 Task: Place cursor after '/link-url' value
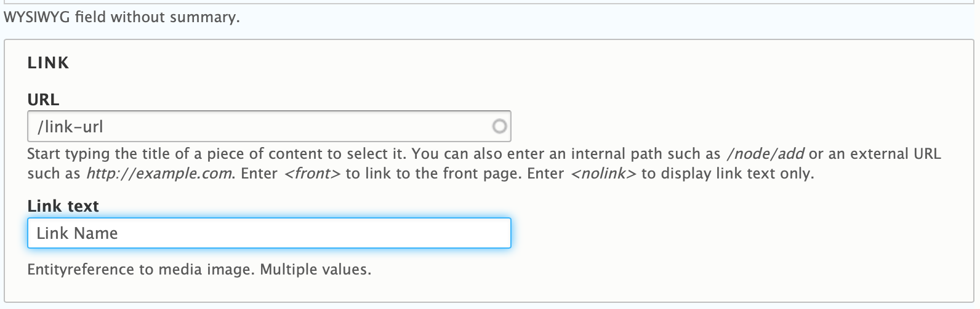tap(104, 127)
